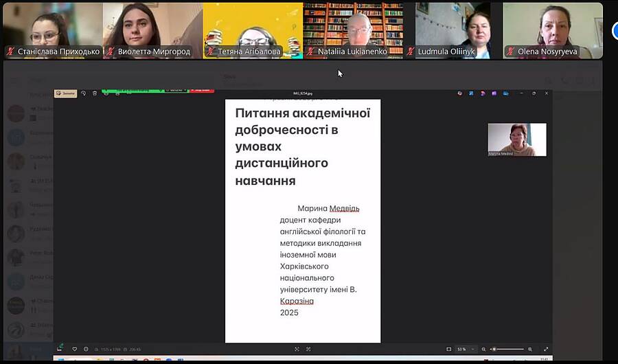Click name label Olena Nosyryeva
Viewport: 618px width, 364px height.
pos(547,52)
